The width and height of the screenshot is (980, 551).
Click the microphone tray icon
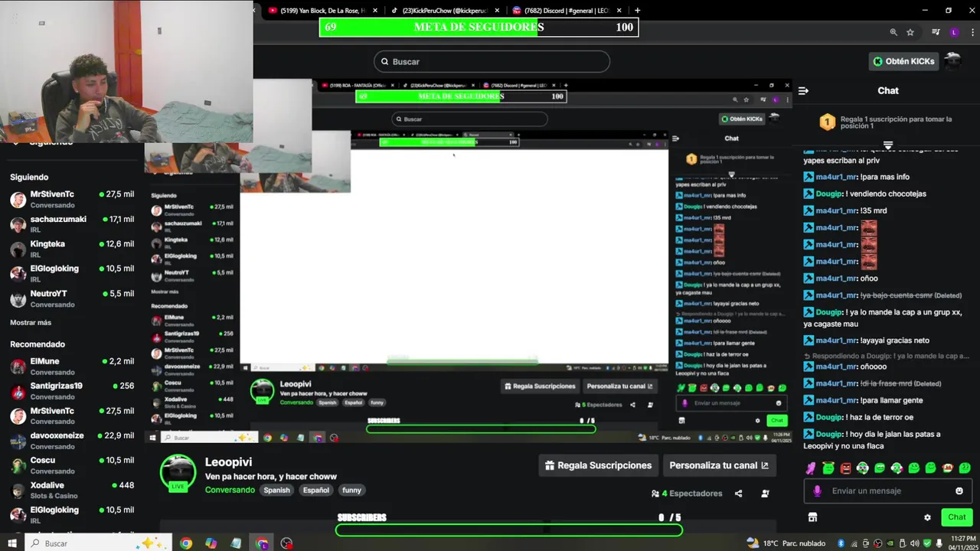tap(939, 543)
